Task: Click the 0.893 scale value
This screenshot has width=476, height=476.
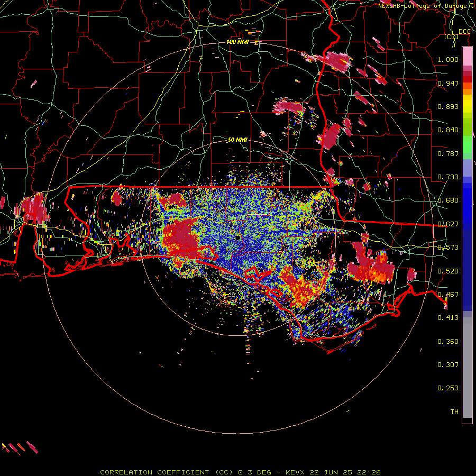Action: point(448,106)
